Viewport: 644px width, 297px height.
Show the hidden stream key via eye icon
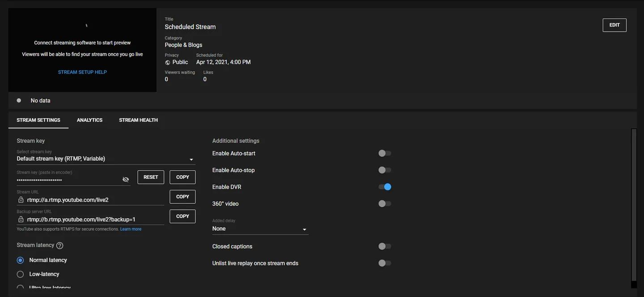point(126,180)
